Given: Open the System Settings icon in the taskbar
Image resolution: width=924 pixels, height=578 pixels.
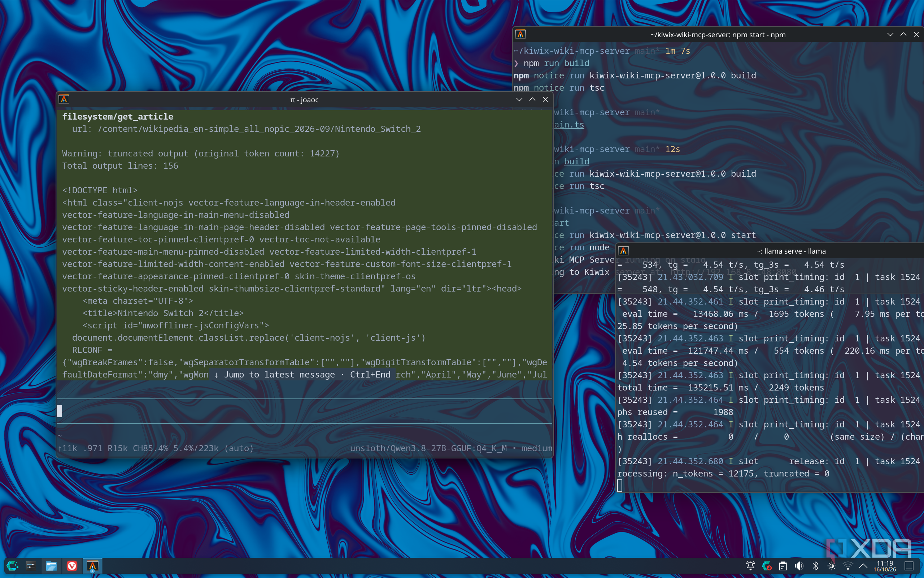Looking at the screenshot, I should pyautogui.click(x=31, y=566).
